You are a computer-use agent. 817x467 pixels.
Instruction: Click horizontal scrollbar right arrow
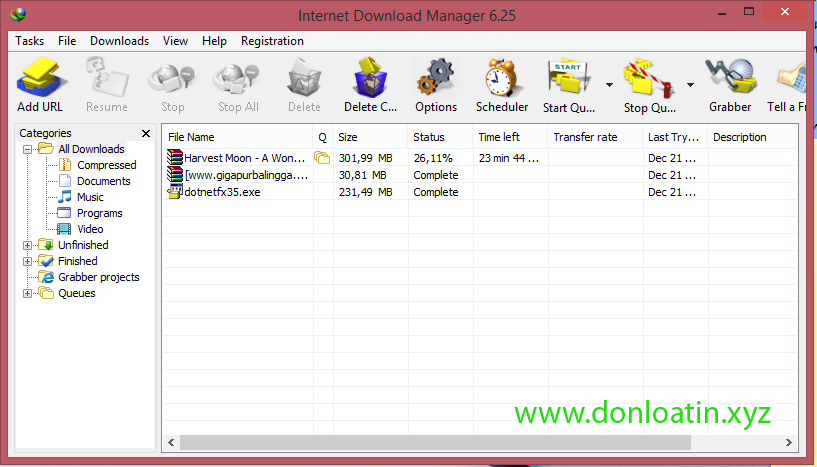click(x=788, y=442)
